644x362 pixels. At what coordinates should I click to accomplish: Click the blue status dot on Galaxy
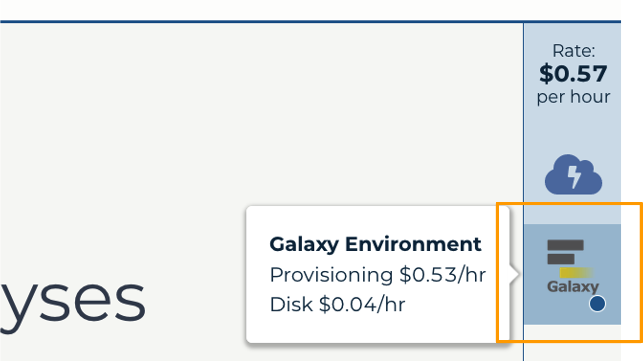pos(597,303)
